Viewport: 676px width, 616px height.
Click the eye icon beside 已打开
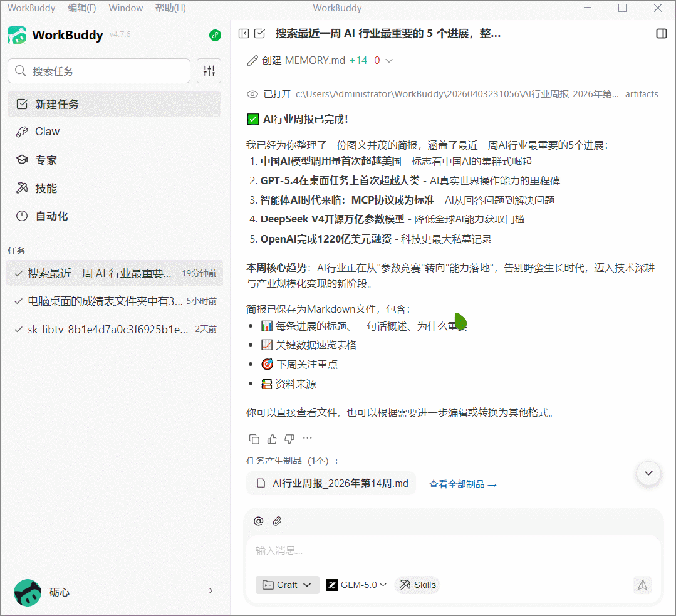click(x=252, y=94)
